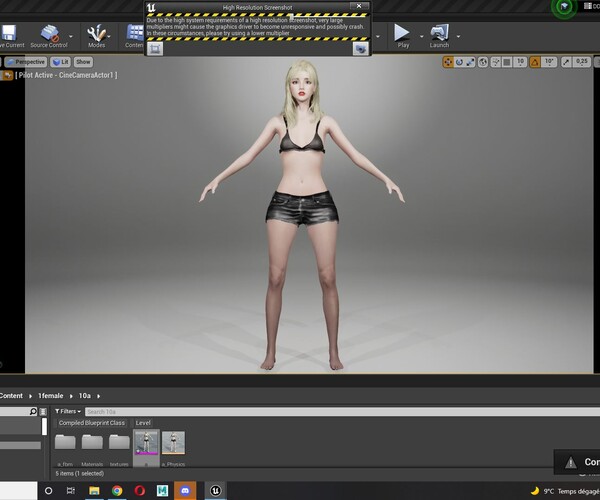Screen dimensions: 600x500
Task: Open the Perspective viewport mode menu
Action: point(26,62)
